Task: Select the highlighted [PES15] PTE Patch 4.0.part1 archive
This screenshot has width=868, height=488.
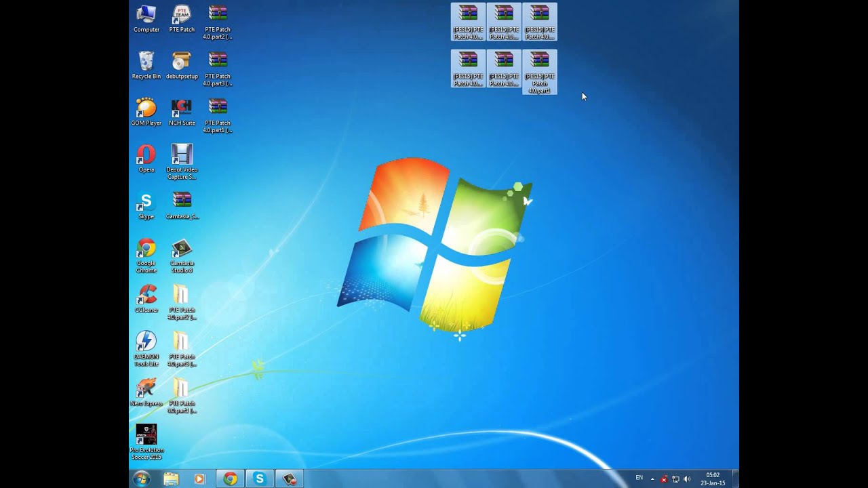Action: click(540, 72)
